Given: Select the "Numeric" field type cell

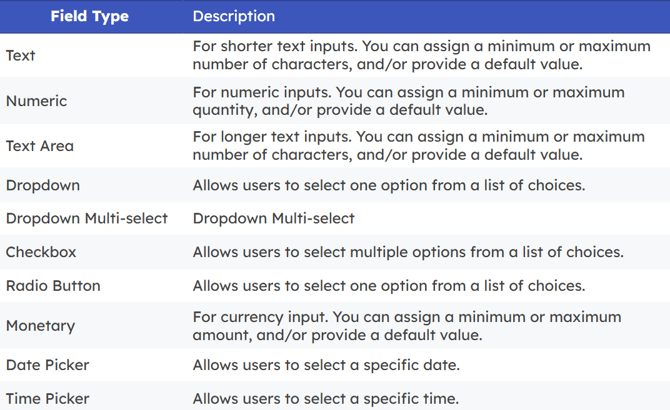Looking at the screenshot, I should point(38,101).
